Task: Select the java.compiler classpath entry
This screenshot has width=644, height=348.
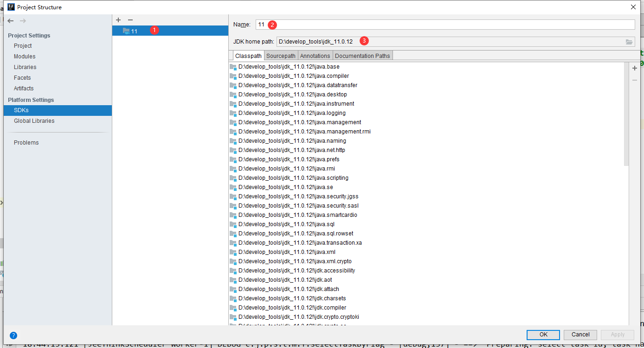Action: pos(289,76)
